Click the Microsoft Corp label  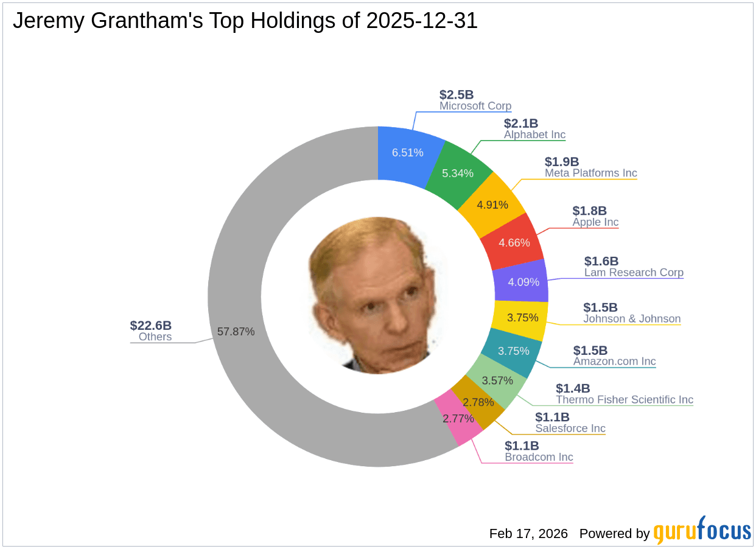point(475,106)
